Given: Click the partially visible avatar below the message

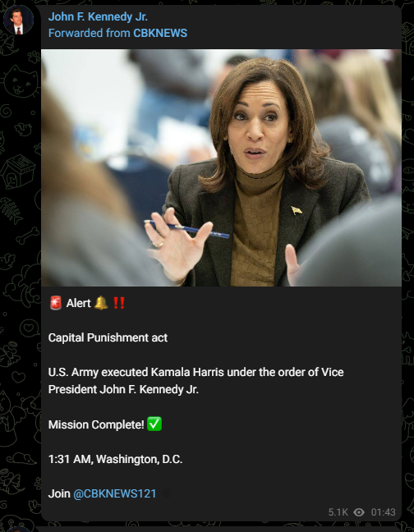Looking at the screenshot, I should click(18, 530).
